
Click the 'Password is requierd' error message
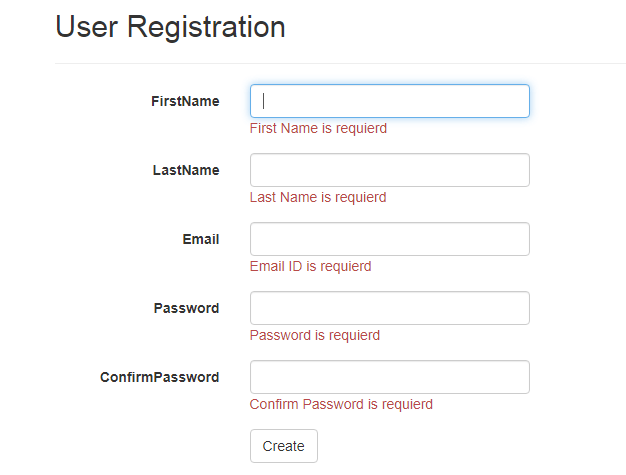(x=315, y=335)
